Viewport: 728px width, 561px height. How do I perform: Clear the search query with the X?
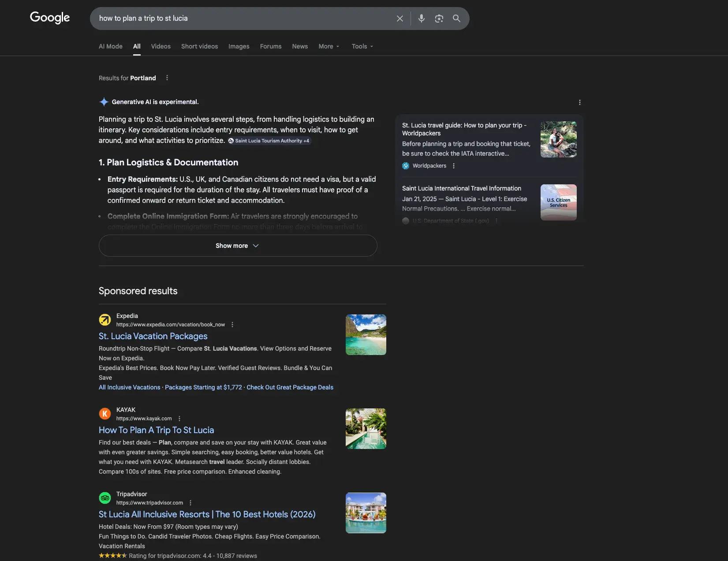point(399,19)
